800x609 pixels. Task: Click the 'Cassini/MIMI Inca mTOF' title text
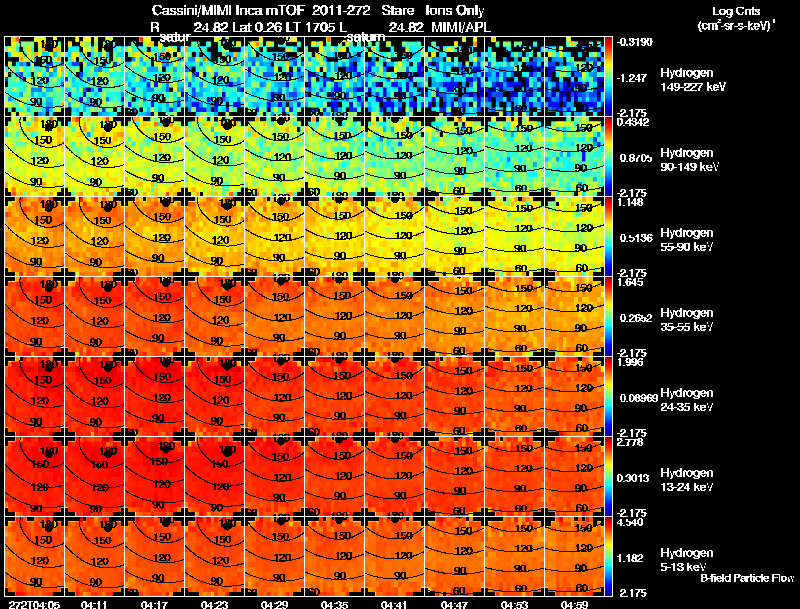228,10
